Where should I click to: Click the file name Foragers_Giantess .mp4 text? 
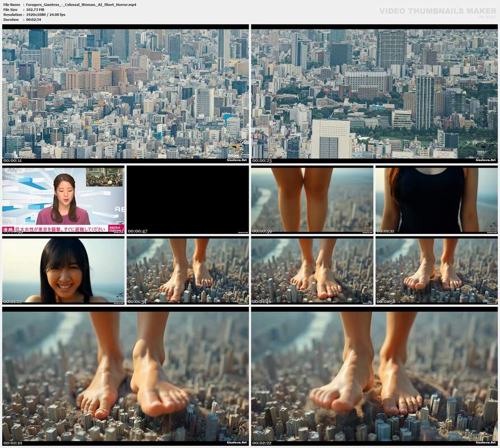(x=81, y=5)
